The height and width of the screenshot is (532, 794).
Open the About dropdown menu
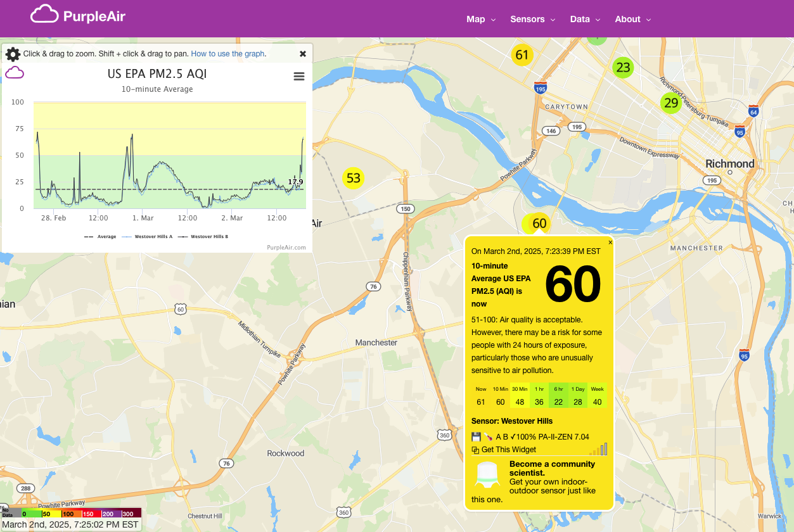tap(633, 19)
